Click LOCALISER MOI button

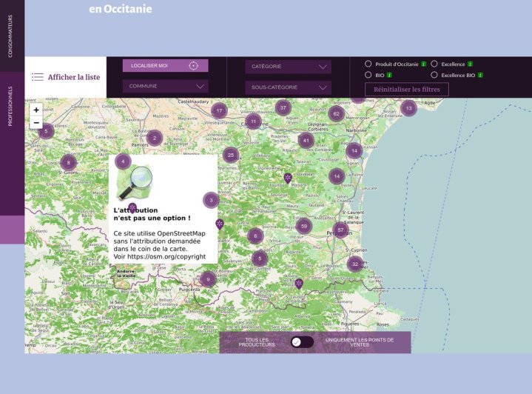tap(165, 66)
